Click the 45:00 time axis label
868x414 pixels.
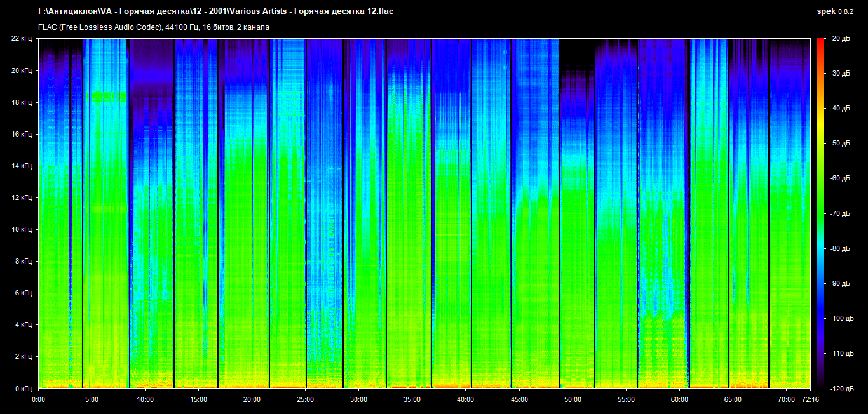[519, 400]
